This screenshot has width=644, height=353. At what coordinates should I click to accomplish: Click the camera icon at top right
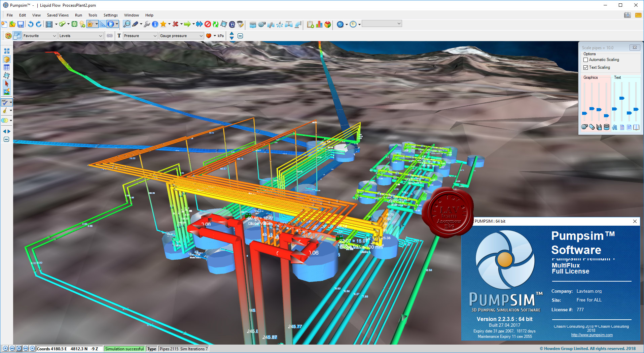pyautogui.click(x=628, y=15)
